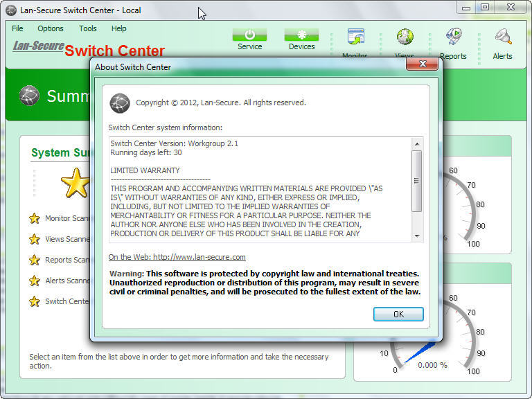
Task: Click the Devices toolbar icon
Action: point(301,35)
